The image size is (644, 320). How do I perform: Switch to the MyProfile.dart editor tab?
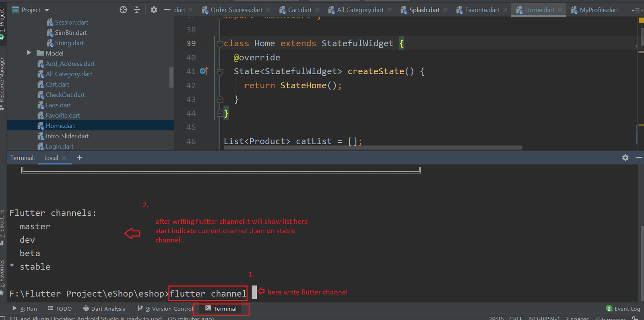click(x=599, y=10)
